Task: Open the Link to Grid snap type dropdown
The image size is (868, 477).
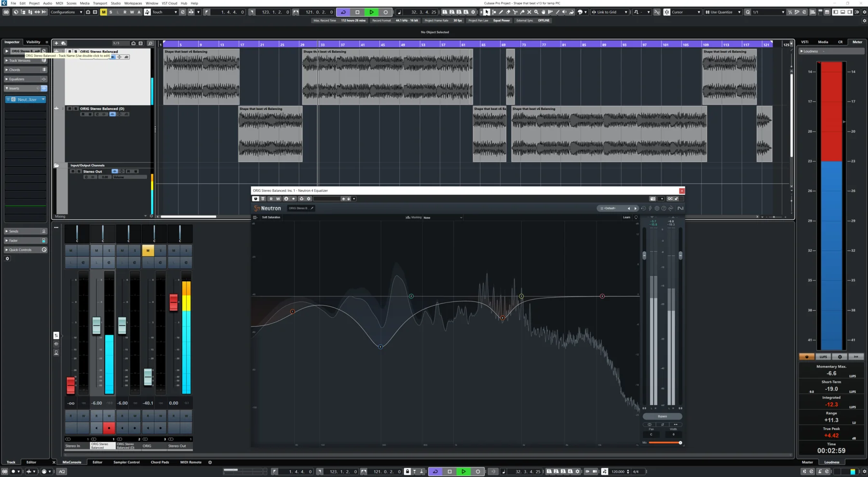Action: point(610,12)
